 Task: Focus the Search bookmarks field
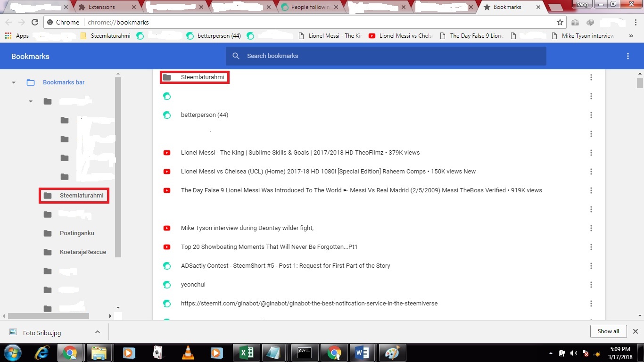[386, 56]
